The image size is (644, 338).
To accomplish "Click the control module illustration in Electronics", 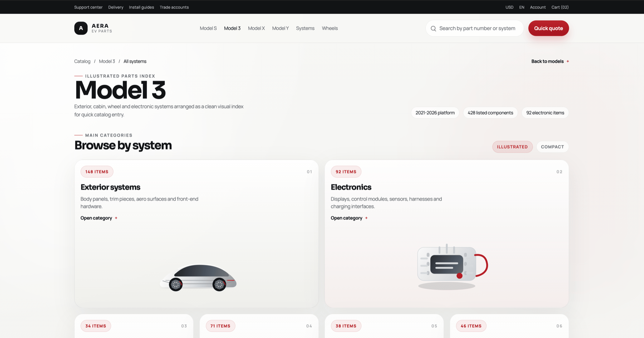I will coord(453,267).
